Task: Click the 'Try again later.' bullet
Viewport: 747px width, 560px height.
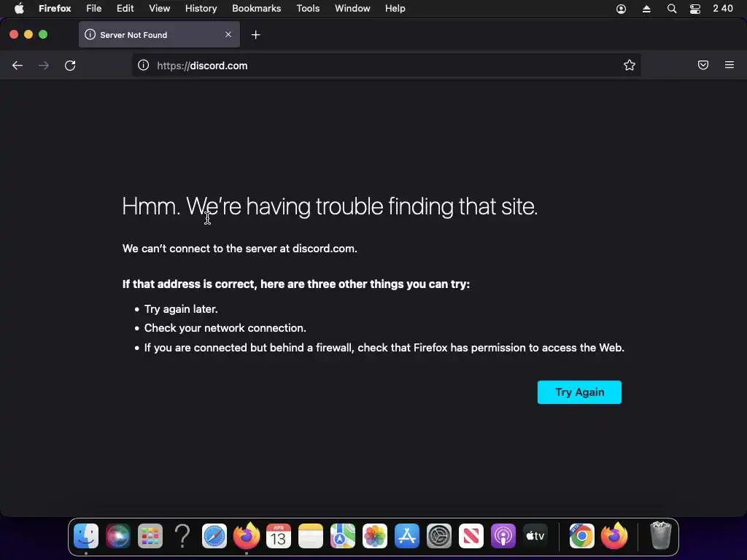Action: pos(181,309)
